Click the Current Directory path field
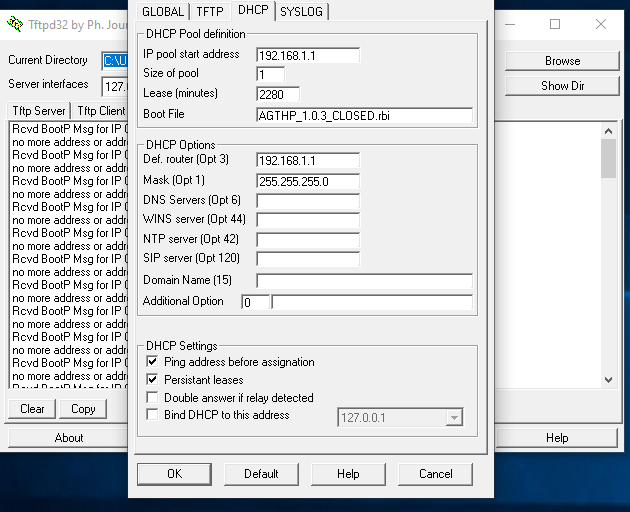This screenshot has height=512, width=630. tap(115, 61)
